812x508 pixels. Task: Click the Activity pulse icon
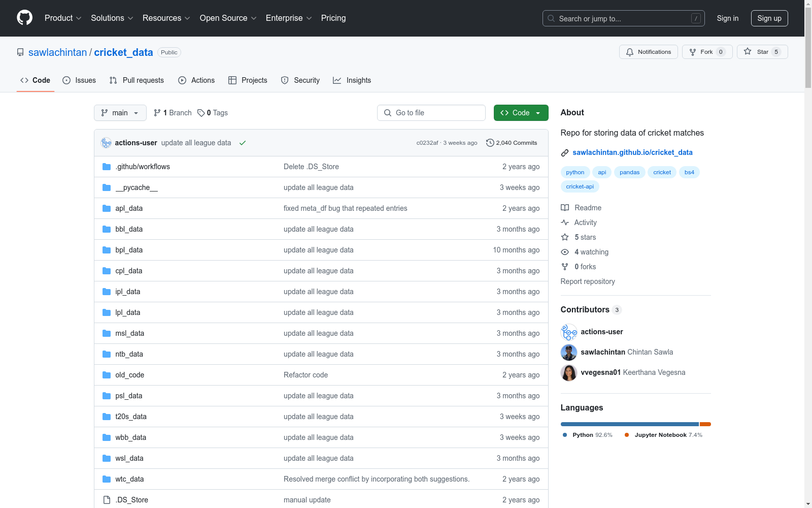point(565,223)
